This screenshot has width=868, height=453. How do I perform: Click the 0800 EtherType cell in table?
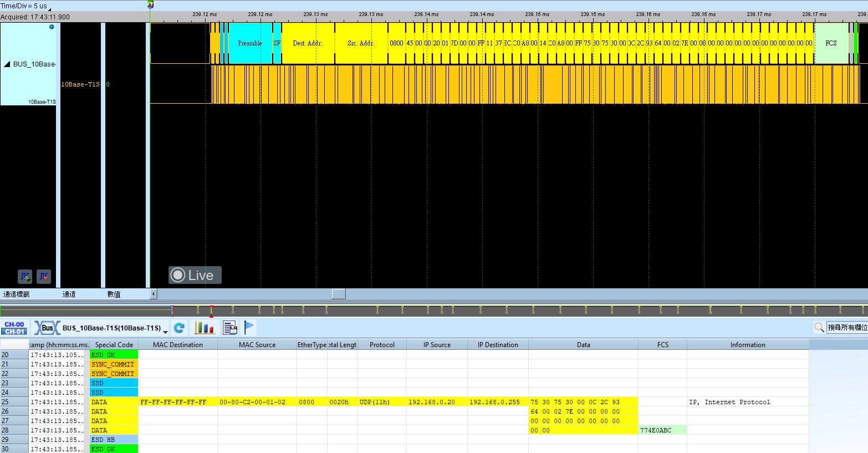click(312, 402)
